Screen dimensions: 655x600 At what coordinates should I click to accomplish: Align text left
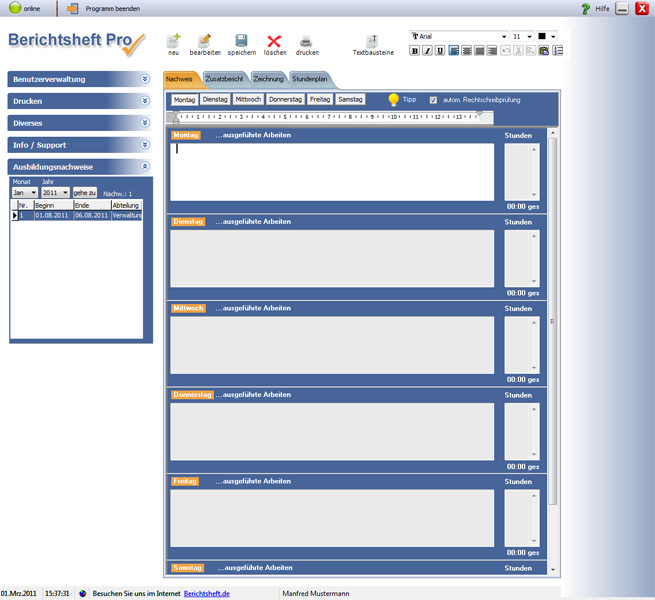(x=454, y=51)
